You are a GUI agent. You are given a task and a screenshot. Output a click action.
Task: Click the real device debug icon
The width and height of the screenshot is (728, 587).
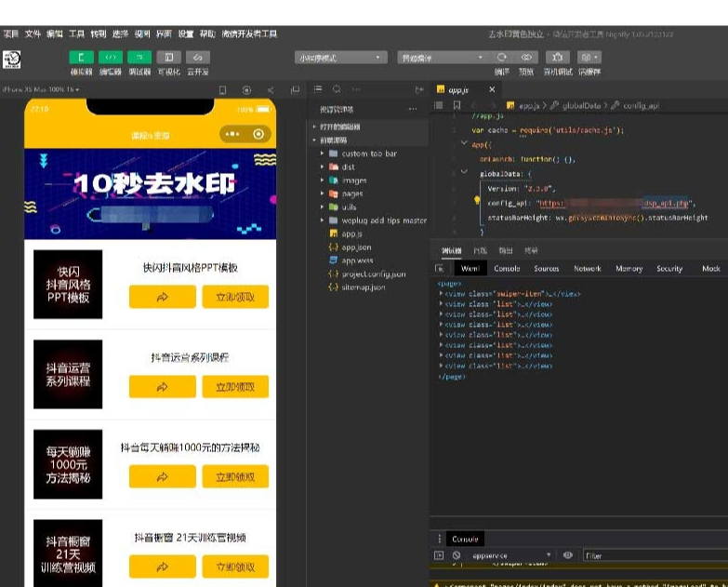(x=558, y=57)
